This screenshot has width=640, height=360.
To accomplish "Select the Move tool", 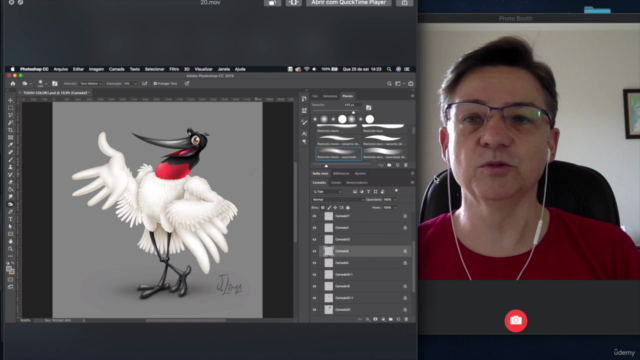I will (x=11, y=100).
